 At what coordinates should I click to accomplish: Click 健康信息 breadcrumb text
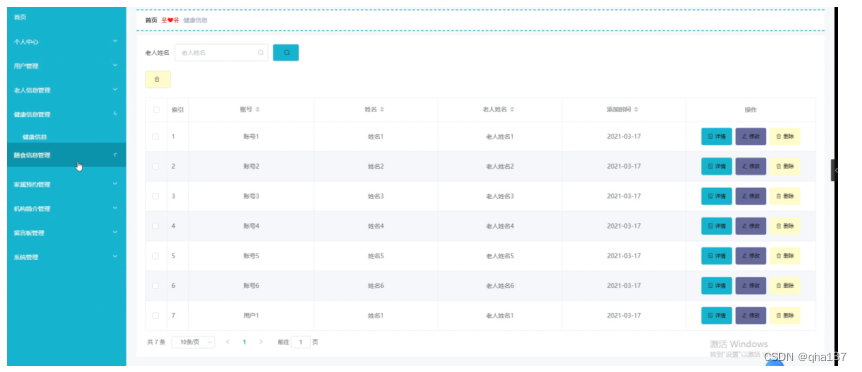click(x=195, y=20)
